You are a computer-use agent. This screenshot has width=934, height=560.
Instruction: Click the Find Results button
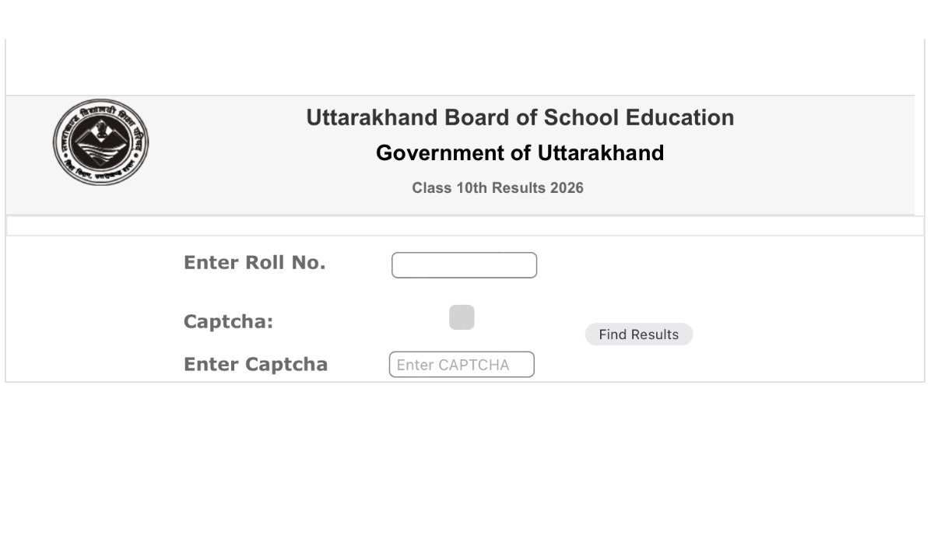[638, 334]
